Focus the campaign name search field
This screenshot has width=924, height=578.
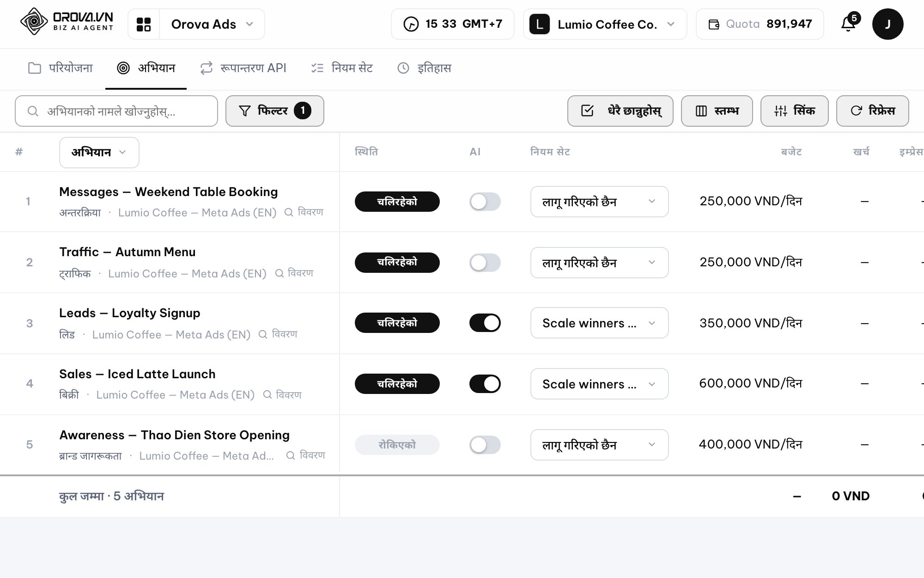tap(116, 111)
